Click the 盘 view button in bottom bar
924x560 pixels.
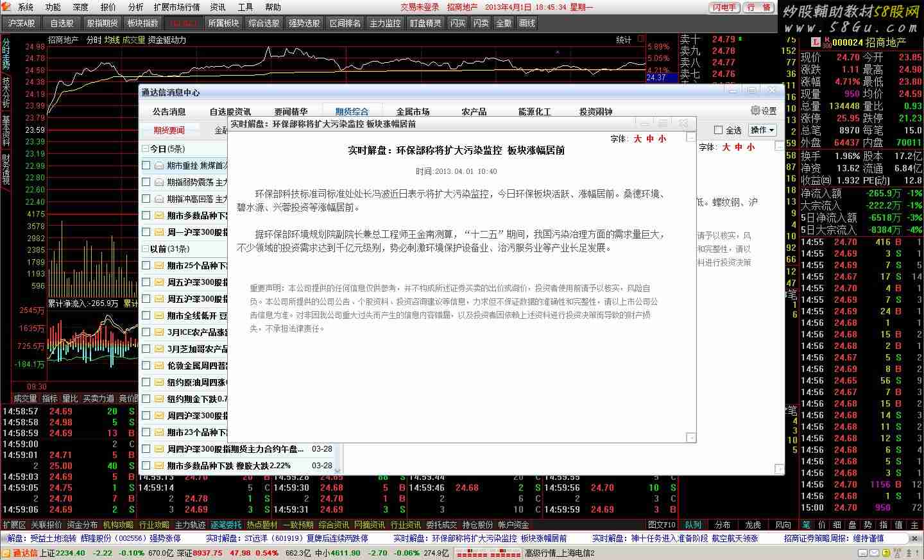tap(852, 525)
